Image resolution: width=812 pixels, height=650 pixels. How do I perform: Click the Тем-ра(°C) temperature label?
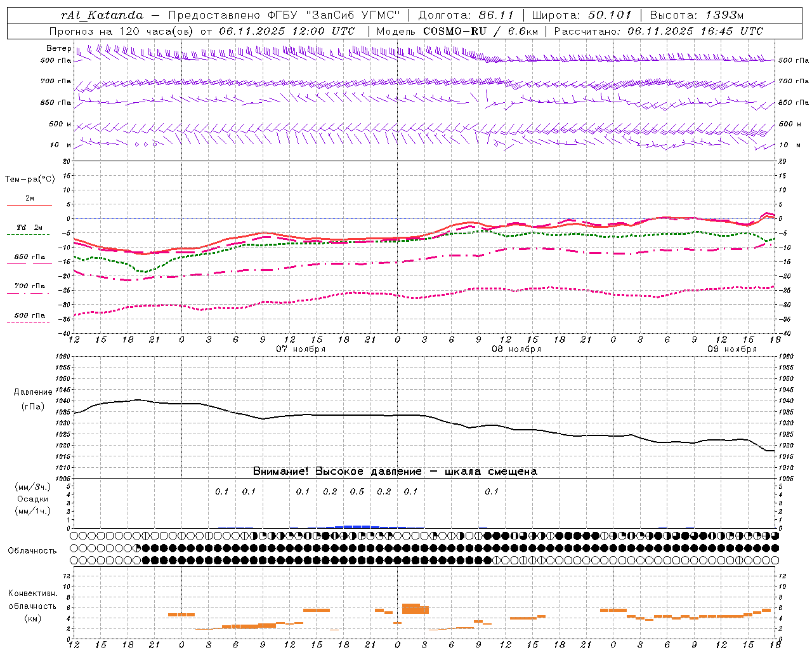pos(30,180)
